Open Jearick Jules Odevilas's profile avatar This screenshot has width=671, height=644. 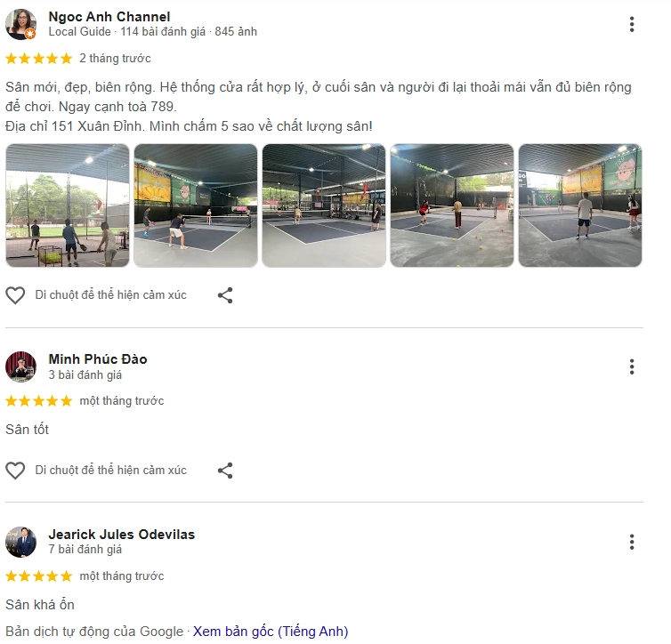point(20,542)
